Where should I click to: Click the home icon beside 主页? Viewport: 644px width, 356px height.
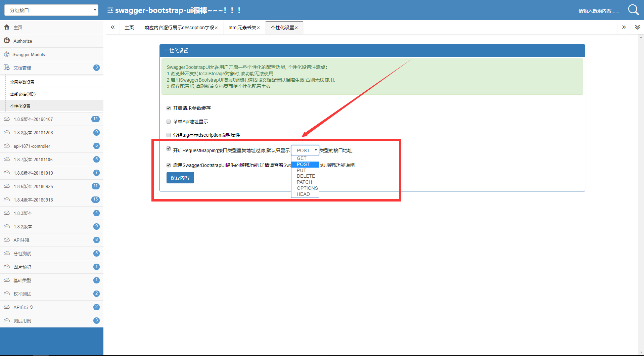coord(7,27)
